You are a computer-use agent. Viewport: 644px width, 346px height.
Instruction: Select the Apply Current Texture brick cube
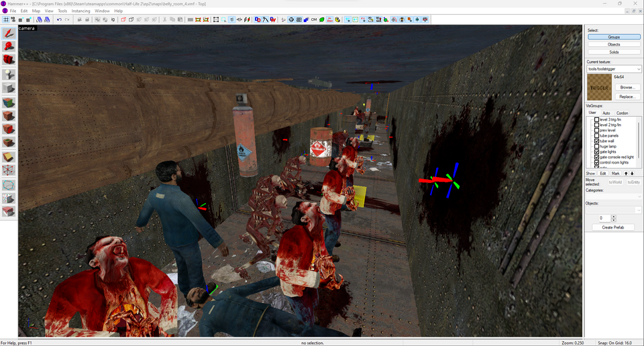click(9, 116)
